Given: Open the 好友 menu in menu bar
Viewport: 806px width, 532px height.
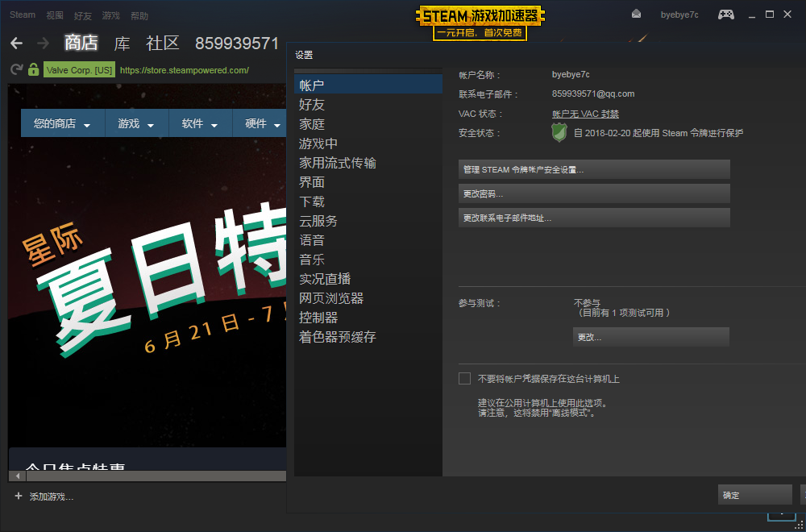Looking at the screenshot, I should click(x=83, y=16).
